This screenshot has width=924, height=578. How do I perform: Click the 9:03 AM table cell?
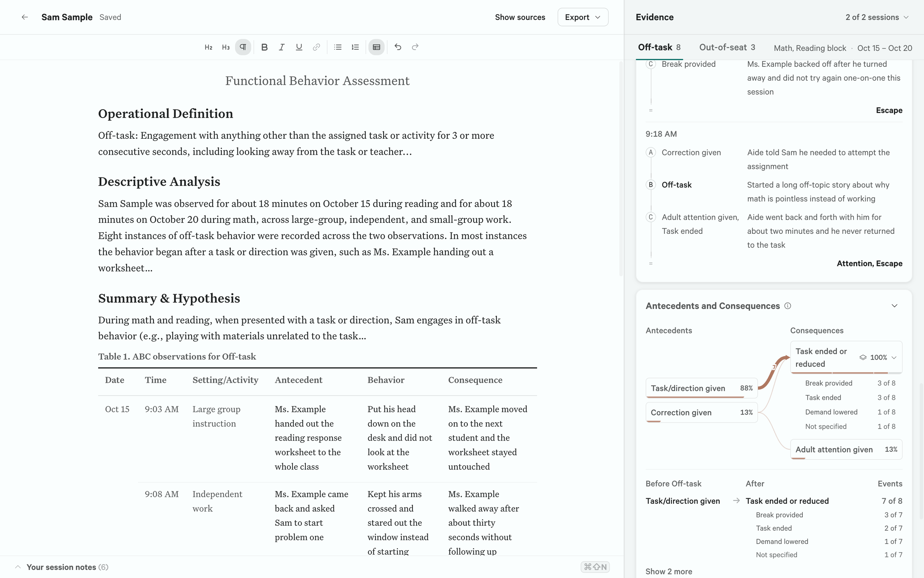pyautogui.click(x=161, y=409)
